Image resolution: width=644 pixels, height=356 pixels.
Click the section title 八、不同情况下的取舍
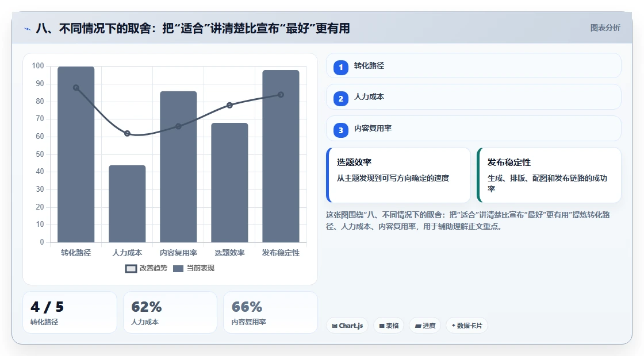pyautogui.click(x=94, y=28)
